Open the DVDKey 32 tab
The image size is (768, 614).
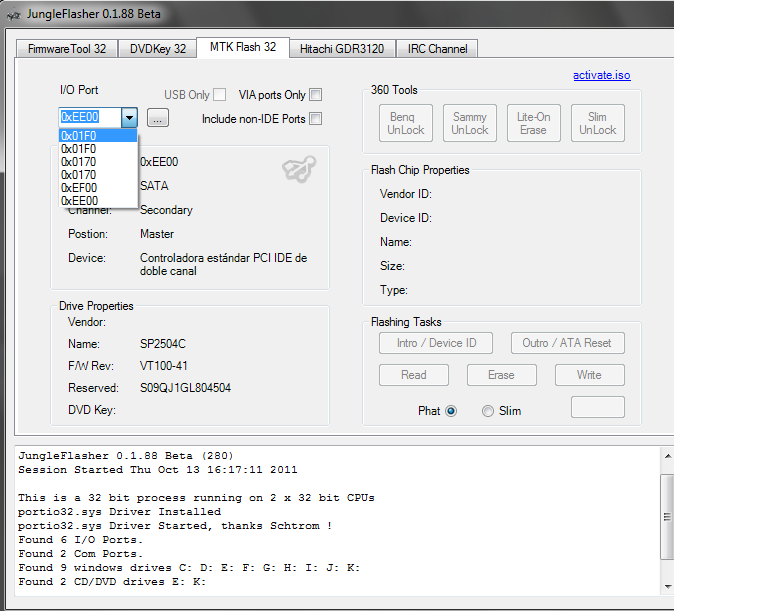pos(158,49)
